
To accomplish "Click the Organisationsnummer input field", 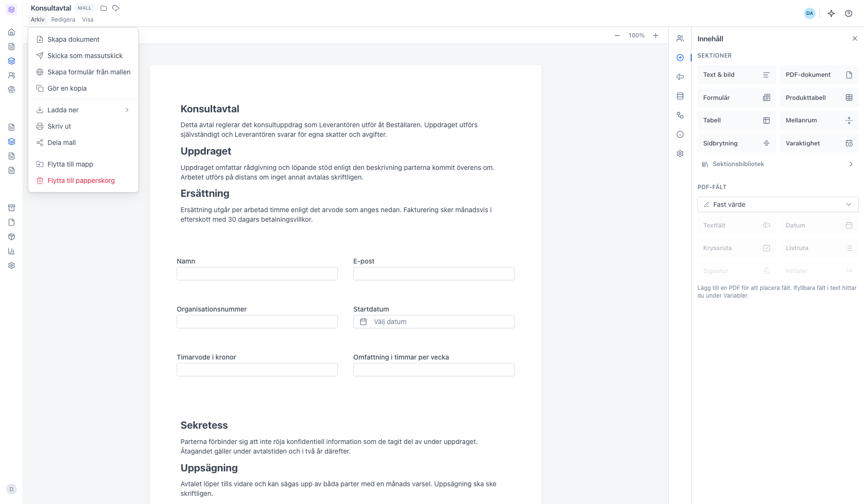I will [x=257, y=322].
